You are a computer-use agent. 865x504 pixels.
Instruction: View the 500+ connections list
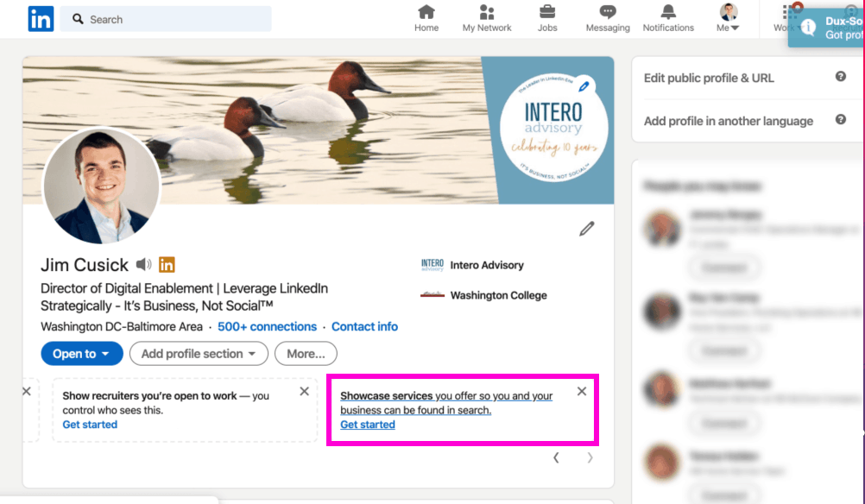[267, 326]
